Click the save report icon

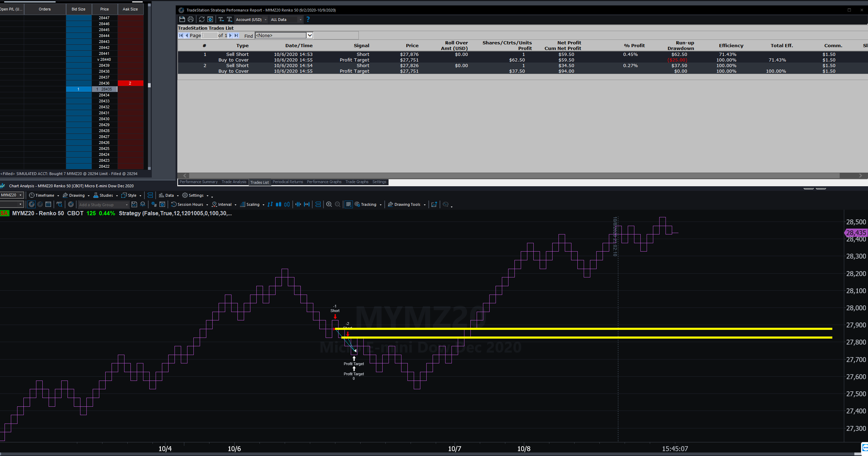pyautogui.click(x=182, y=20)
